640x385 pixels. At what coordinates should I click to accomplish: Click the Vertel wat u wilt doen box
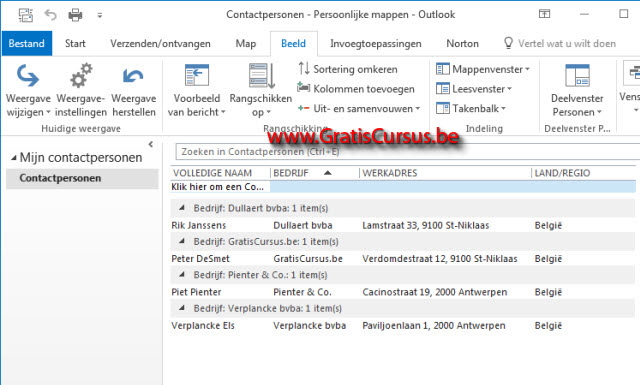pyautogui.click(x=567, y=43)
